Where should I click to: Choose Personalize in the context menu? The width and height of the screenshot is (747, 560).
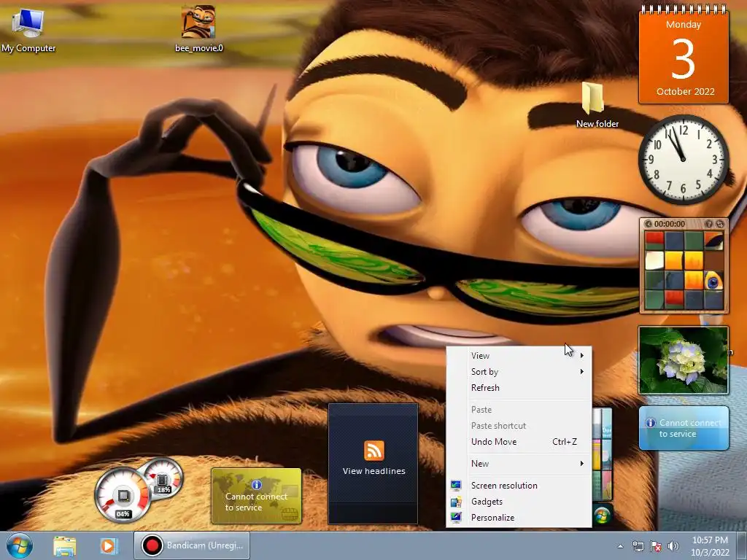pos(519,518)
